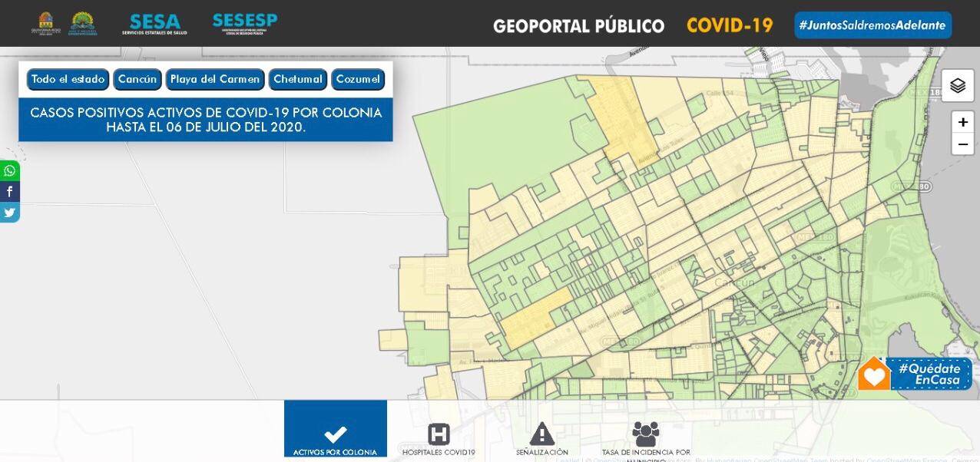The width and height of the screenshot is (980, 462).
Task: Go to the Chetumal map view
Action: point(298,79)
